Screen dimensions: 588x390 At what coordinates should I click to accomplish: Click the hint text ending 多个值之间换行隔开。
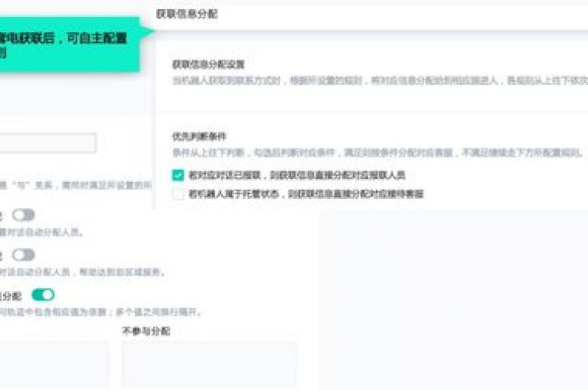click(x=101, y=312)
